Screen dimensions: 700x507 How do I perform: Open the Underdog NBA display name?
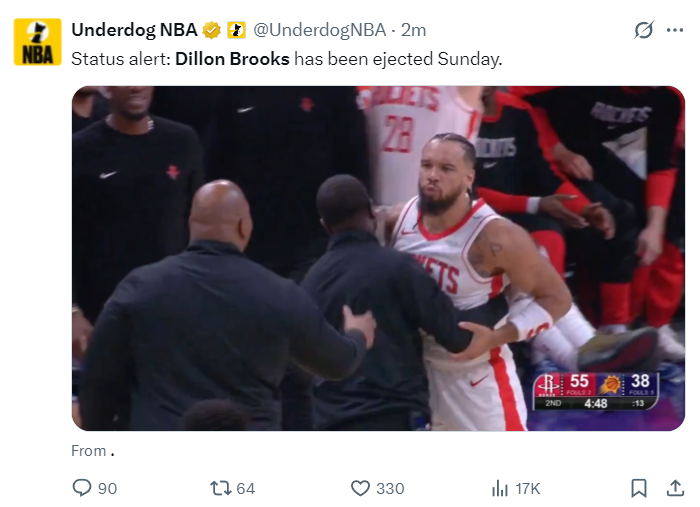point(134,30)
